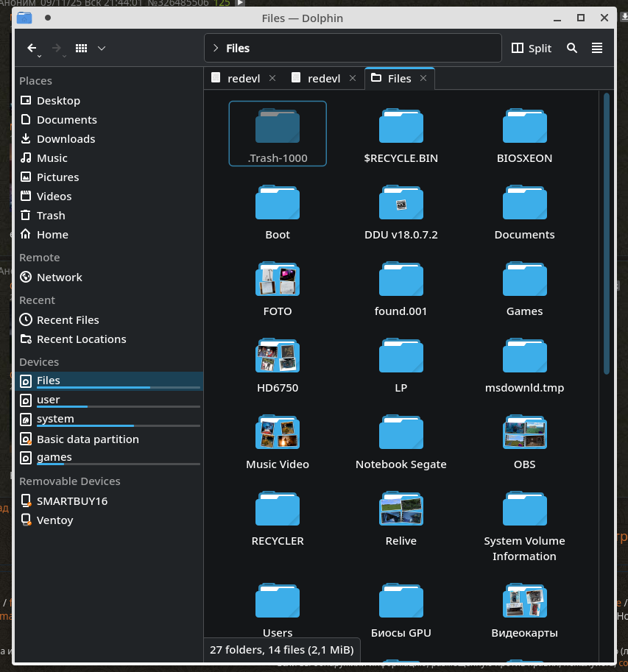The width and height of the screenshot is (628, 672).
Task: Select SMARTBUY16 removable device
Action: tap(71, 501)
